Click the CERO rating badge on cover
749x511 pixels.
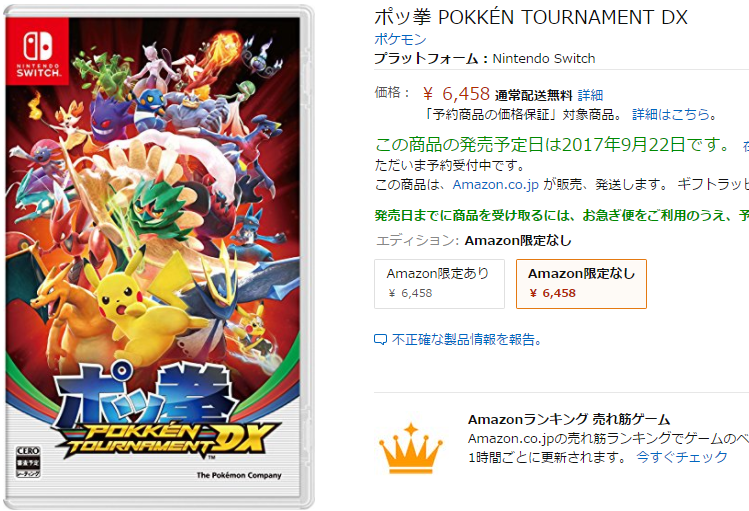tap(28, 462)
